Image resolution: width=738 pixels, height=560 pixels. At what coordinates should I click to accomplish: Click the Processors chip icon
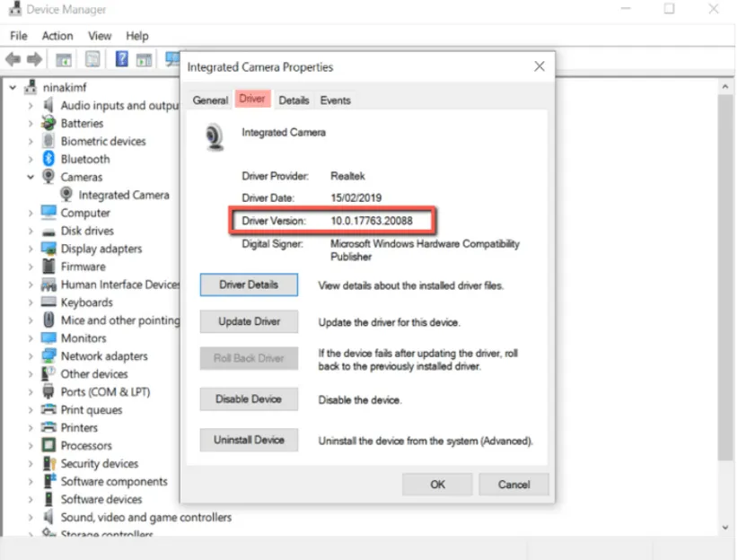[48, 446]
